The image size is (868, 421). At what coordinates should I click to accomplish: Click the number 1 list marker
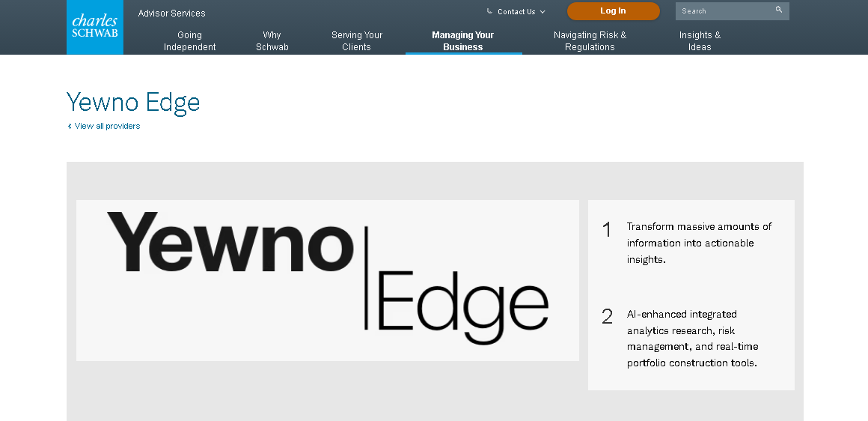tap(607, 229)
